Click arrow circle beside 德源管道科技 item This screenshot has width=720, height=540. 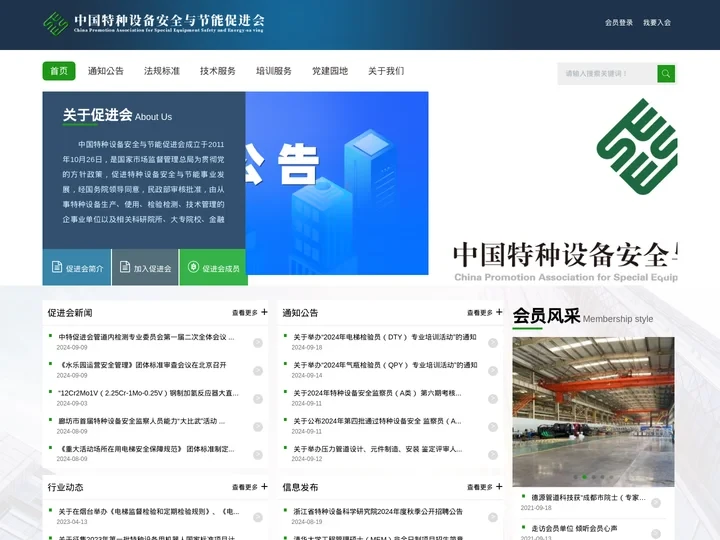[656, 503]
